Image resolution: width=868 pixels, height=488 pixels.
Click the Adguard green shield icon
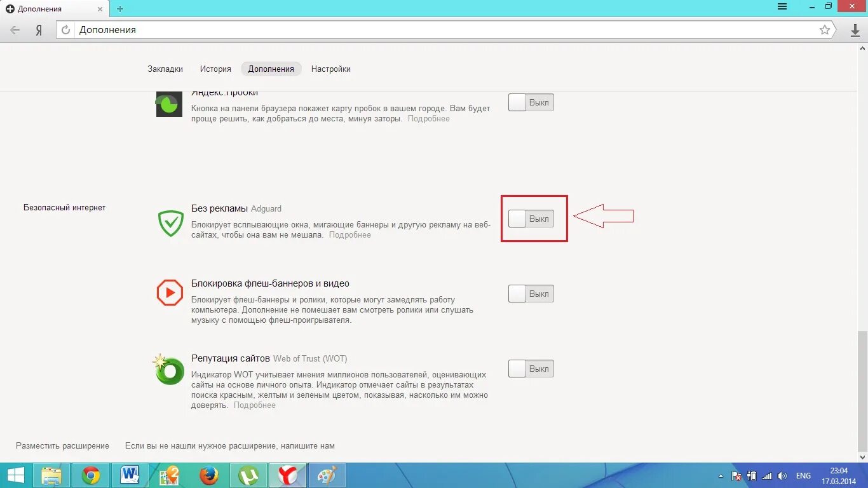tap(170, 223)
